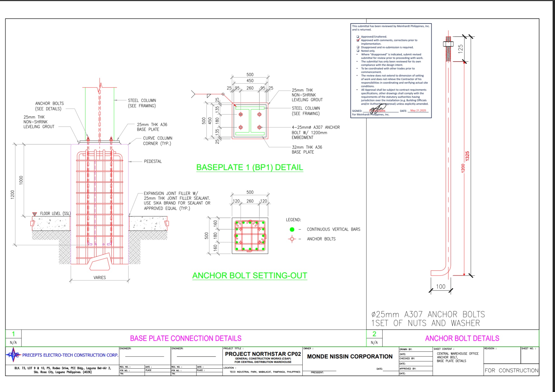Click the BASE PLATE CONNECTION DETAILS title

186,338
